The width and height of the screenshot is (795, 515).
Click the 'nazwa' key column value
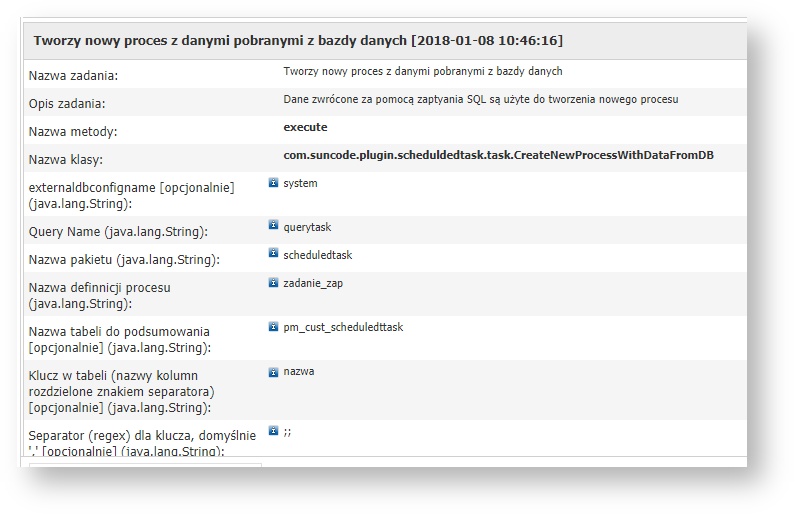[x=299, y=372]
